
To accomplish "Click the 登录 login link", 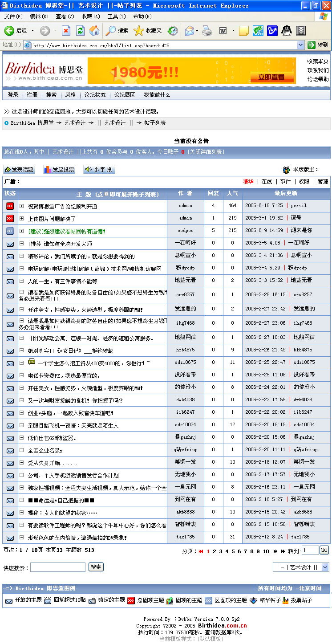I will click(x=13, y=95).
